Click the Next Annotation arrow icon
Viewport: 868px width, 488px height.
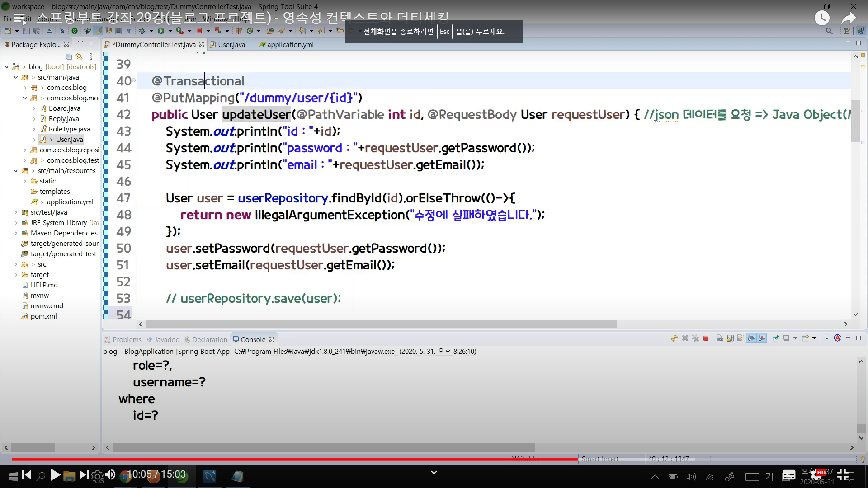tap(302, 31)
